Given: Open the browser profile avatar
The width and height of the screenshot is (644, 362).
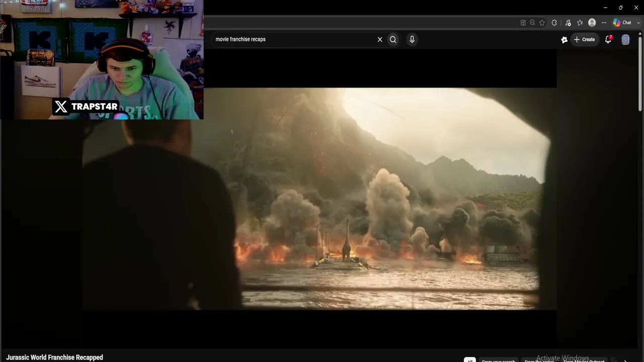Looking at the screenshot, I should tap(592, 23).
